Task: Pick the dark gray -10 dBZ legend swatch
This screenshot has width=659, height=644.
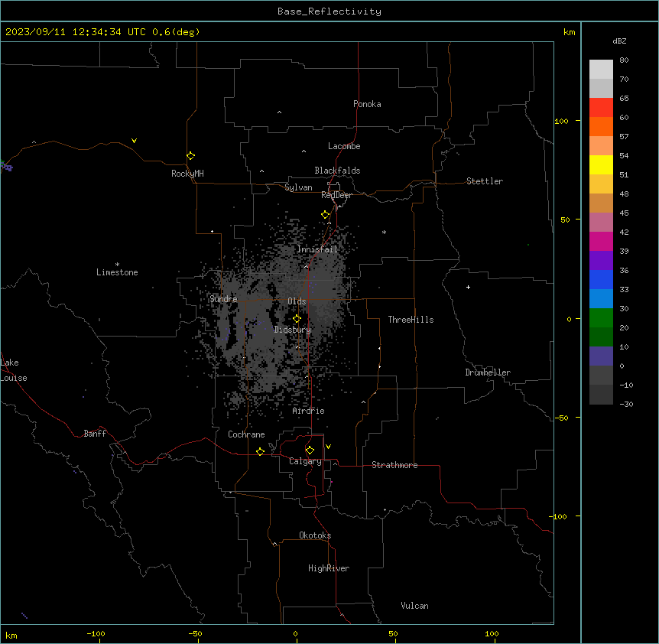Action: tap(601, 395)
